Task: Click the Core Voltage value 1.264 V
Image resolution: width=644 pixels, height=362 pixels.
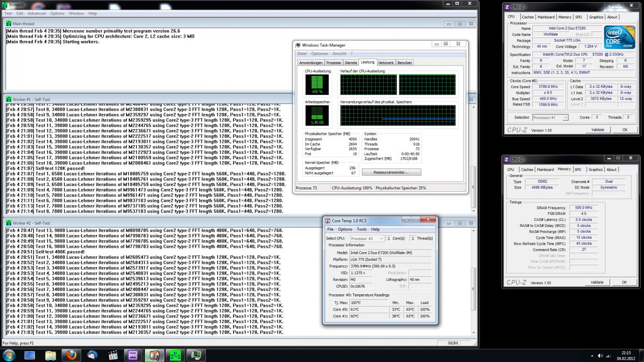Action: (590, 46)
